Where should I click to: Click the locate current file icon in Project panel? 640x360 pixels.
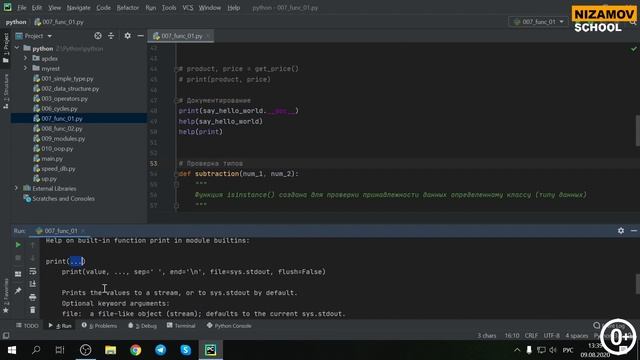click(x=98, y=36)
